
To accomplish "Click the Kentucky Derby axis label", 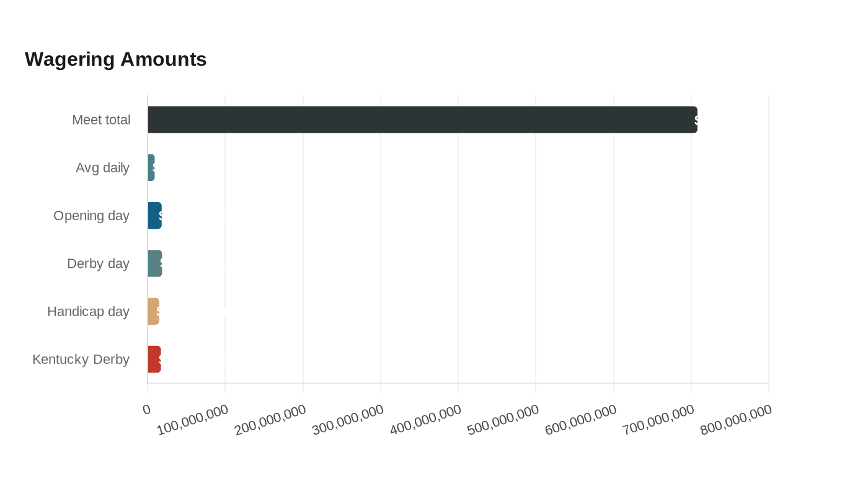I will pyautogui.click(x=81, y=359).
